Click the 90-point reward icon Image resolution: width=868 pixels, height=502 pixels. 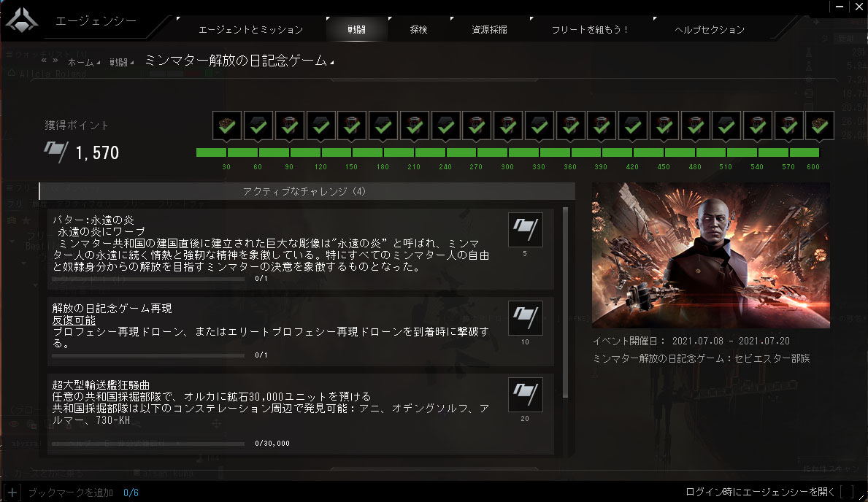click(x=290, y=125)
